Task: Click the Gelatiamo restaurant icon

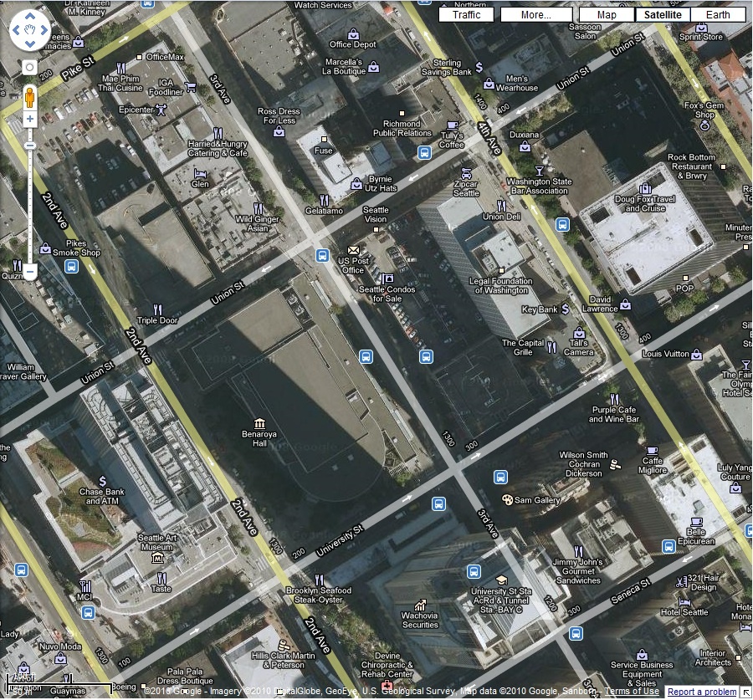Action: (x=325, y=200)
